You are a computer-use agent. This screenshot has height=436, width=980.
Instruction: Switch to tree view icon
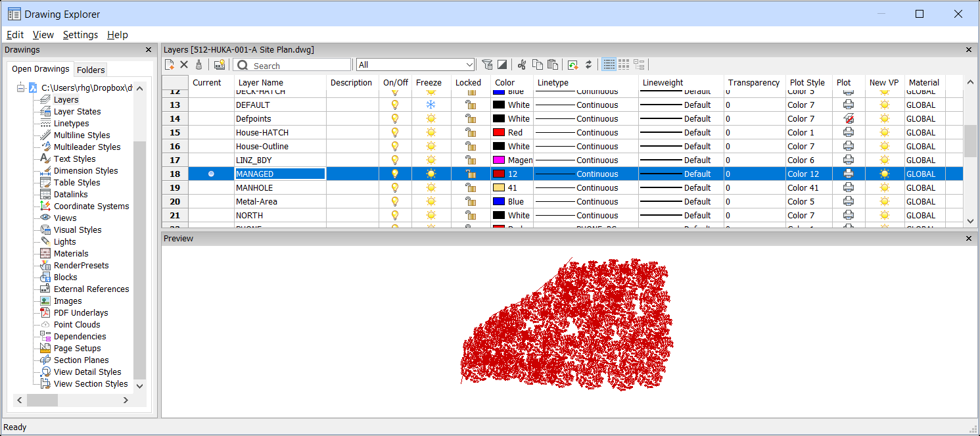639,64
